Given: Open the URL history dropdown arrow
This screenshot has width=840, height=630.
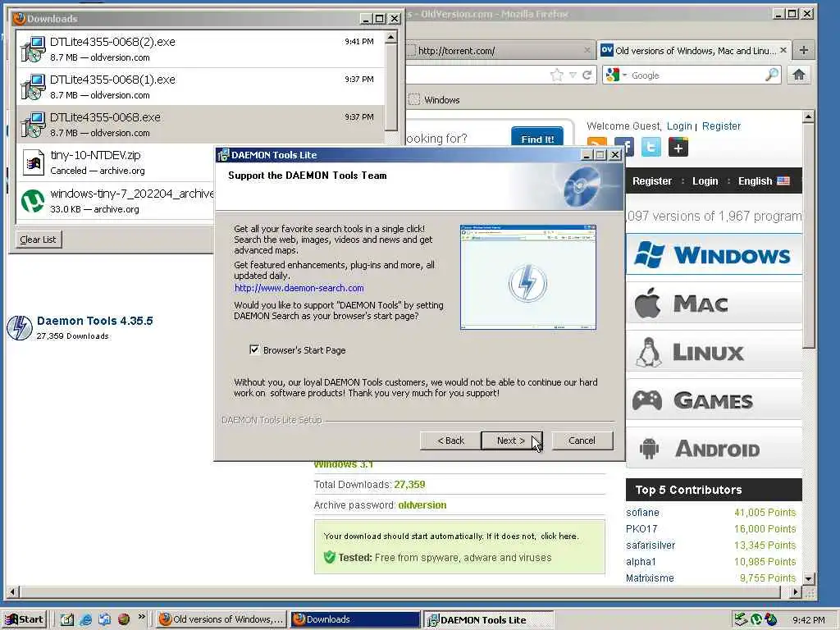Looking at the screenshot, I should tap(573, 75).
